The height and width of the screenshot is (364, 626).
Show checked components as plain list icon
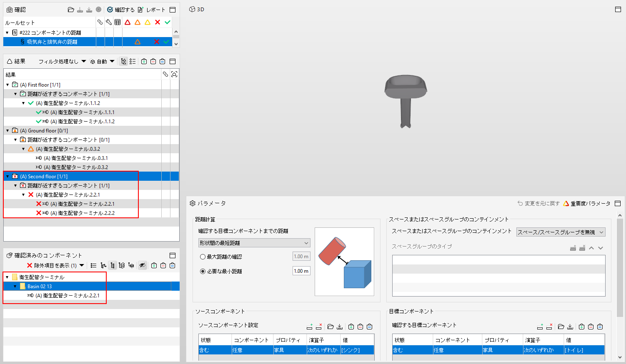tap(93, 265)
